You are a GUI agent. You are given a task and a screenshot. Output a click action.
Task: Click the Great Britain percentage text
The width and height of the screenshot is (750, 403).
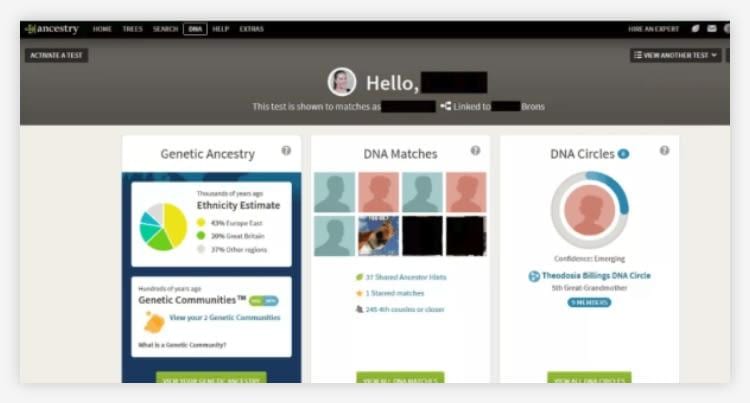click(x=238, y=236)
